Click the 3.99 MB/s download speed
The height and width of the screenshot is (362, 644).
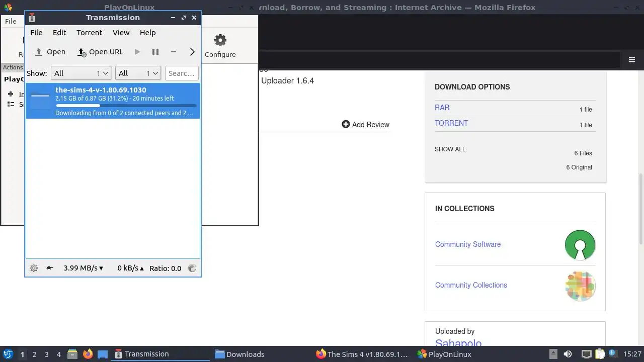[x=84, y=268]
